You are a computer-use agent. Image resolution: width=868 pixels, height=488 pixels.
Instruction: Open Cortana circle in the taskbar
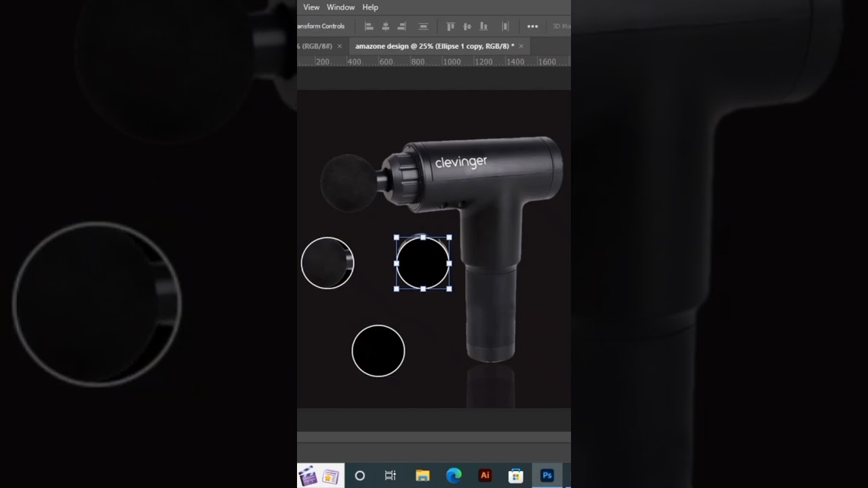[360, 476]
